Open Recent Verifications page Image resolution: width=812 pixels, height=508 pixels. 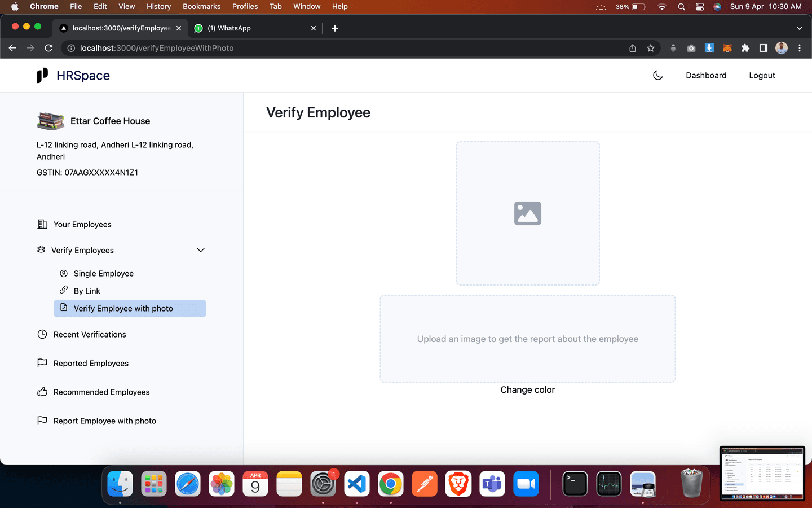tap(90, 334)
